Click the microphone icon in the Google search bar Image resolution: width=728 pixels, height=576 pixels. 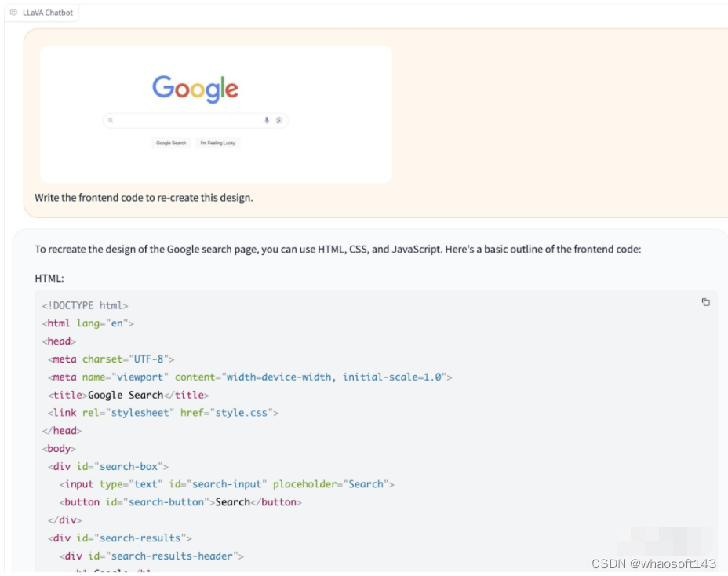(267, 120)
